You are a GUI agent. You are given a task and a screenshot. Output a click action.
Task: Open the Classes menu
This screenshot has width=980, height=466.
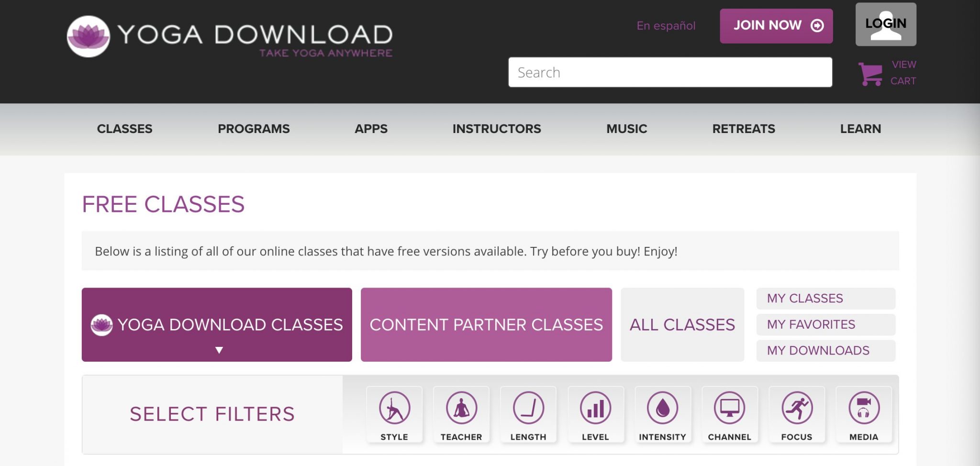click(124, 129)
